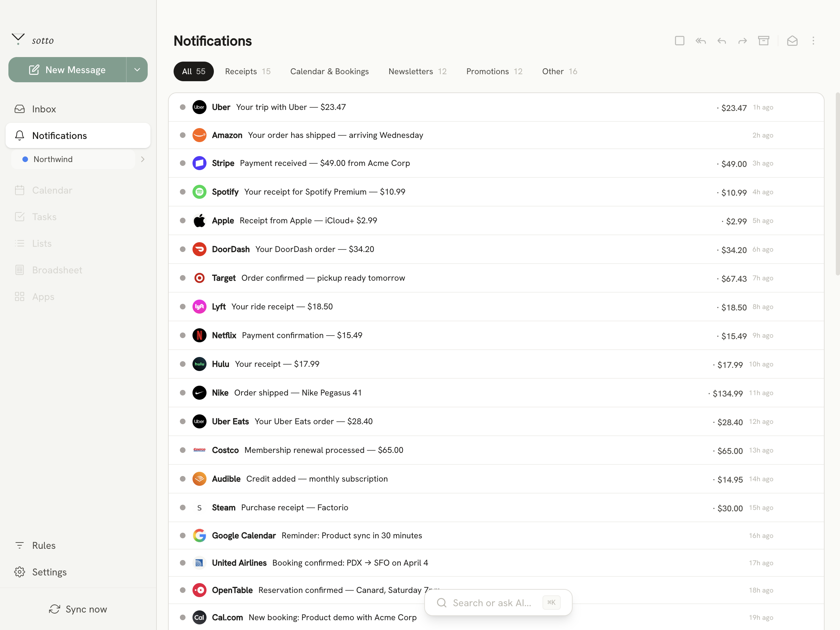This screenshot has width=840, height=630.
Task: Open the New Message dropdown chevron
Action: [x=137, y=70]
